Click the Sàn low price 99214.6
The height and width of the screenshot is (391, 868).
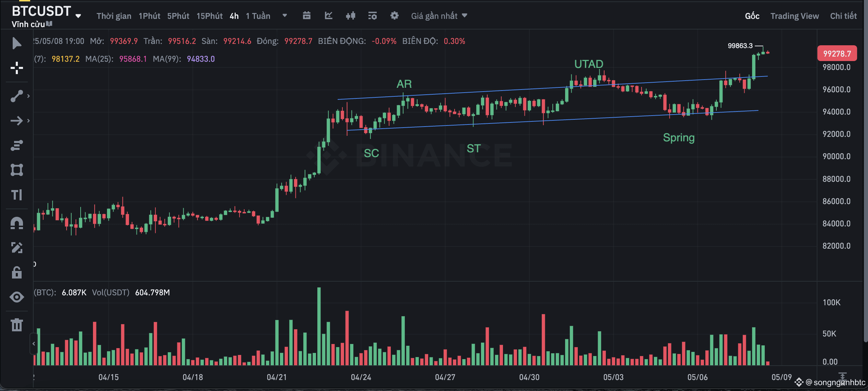pyautogui.click(x=237, y=41)
